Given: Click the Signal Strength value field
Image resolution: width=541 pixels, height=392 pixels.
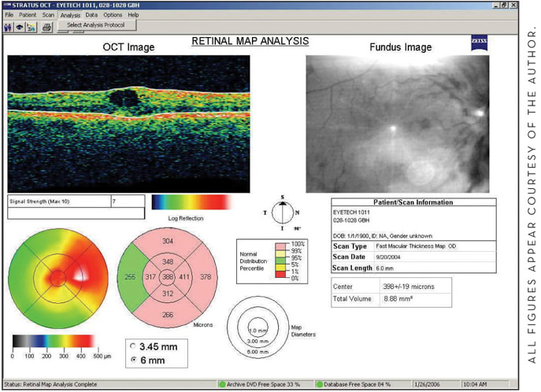Looking at the screenshot, I should (x=128, y=202).
